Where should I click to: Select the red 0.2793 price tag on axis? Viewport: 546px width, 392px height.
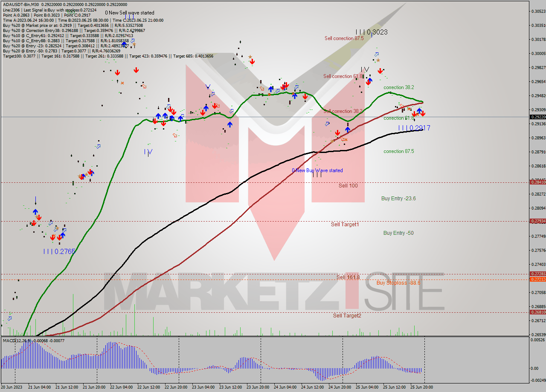(537, 221)
